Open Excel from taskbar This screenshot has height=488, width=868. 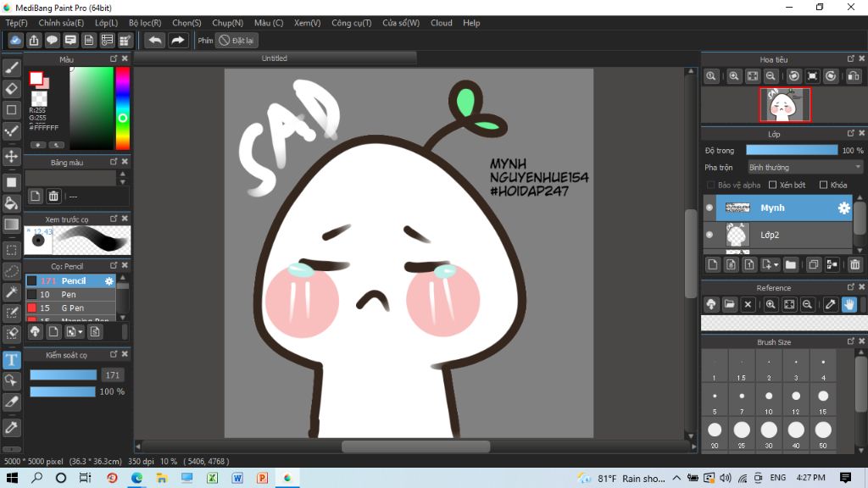[213, 478]
